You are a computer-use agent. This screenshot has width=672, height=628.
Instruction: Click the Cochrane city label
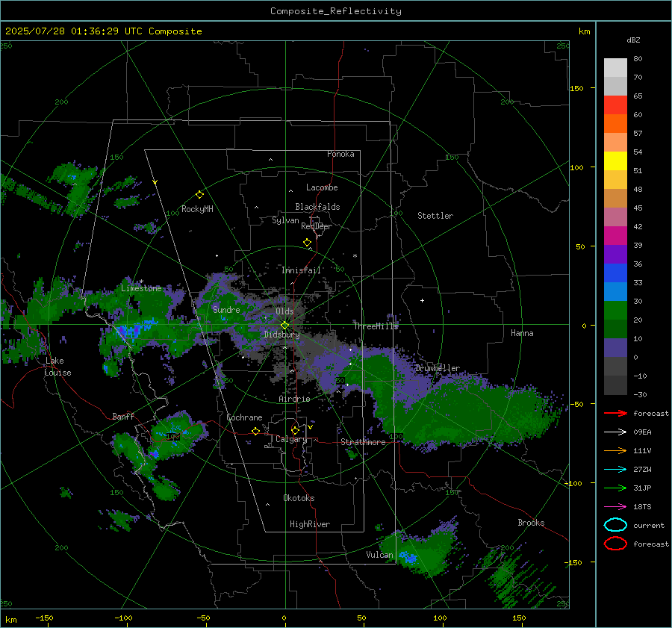click(x=244, y=417)
